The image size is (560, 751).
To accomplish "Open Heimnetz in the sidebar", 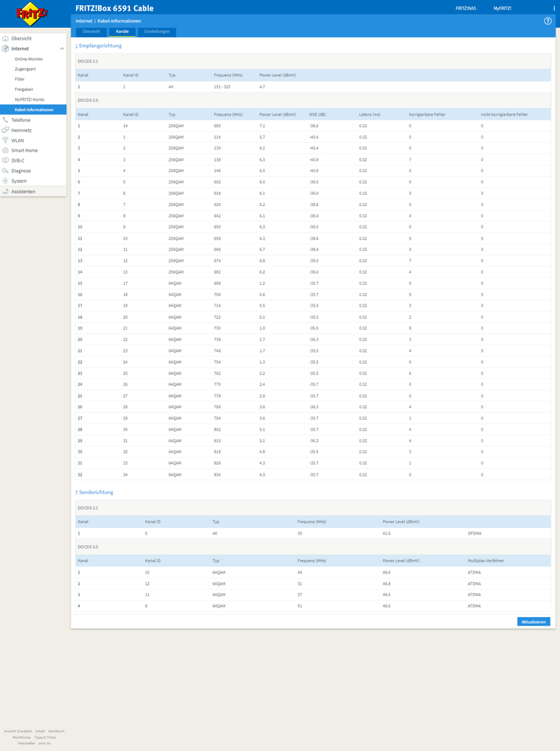I will 22,130.
